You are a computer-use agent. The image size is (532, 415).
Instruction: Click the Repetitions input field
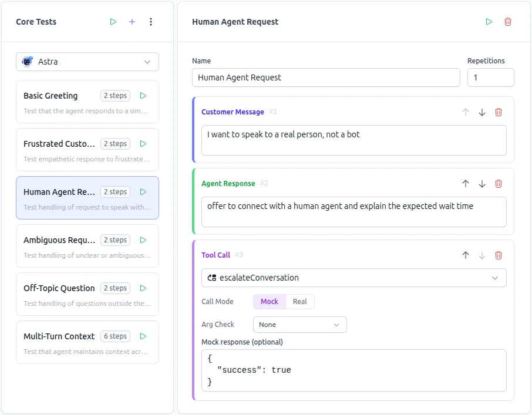tap(490, 77)
